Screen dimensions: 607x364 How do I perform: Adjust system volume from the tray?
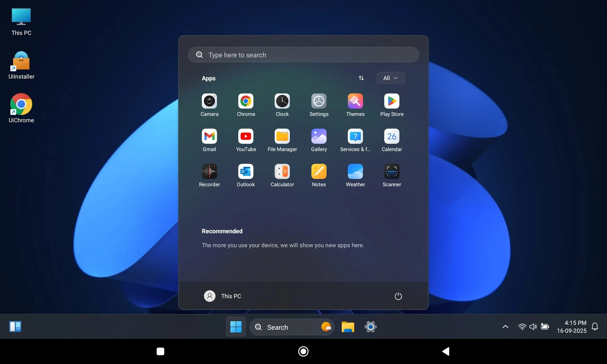[x=533, y=327]
